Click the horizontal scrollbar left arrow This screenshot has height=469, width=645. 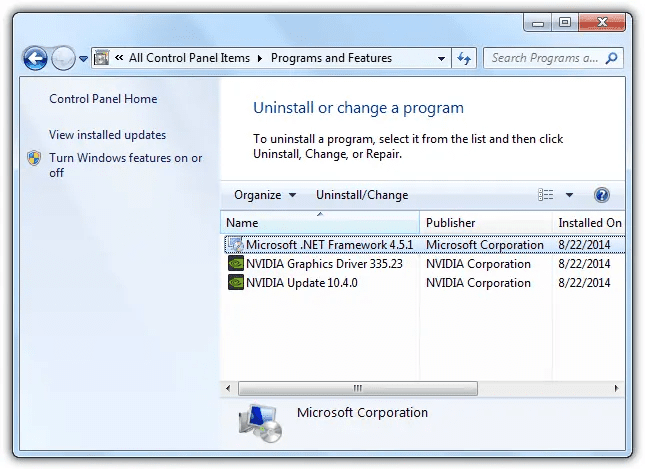point(228,388)
